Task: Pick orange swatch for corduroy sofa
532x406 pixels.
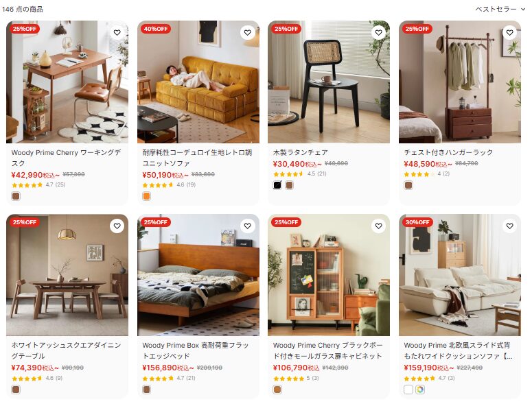Action: tap(147, 196)
